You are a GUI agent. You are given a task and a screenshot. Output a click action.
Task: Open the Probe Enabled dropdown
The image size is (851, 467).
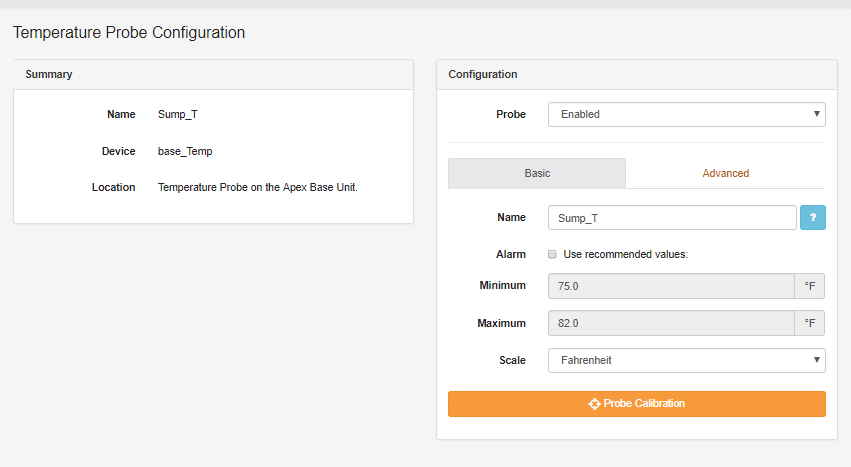[687, 115]
